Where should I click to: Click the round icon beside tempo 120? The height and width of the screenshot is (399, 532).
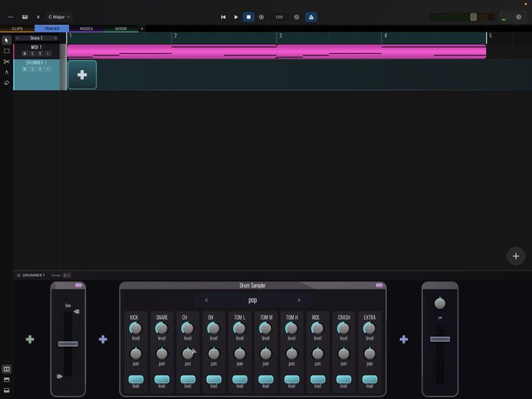point(296,17)
